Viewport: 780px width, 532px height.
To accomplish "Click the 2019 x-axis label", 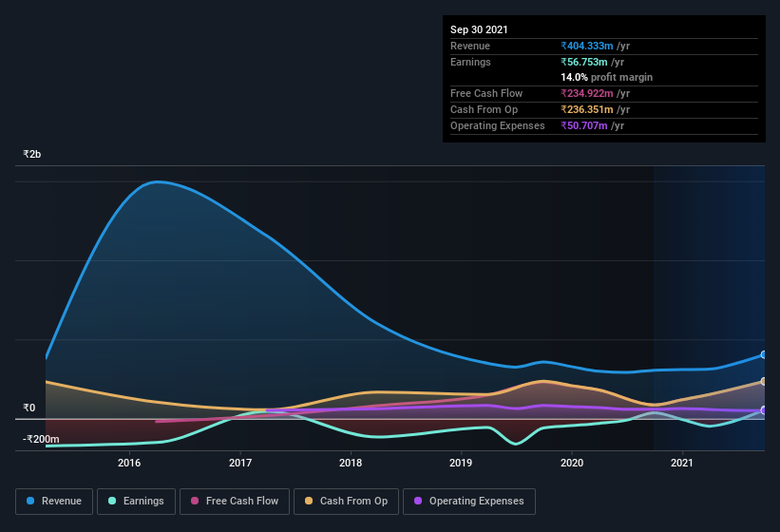I will pyautogui.click(x=461, y=463).
